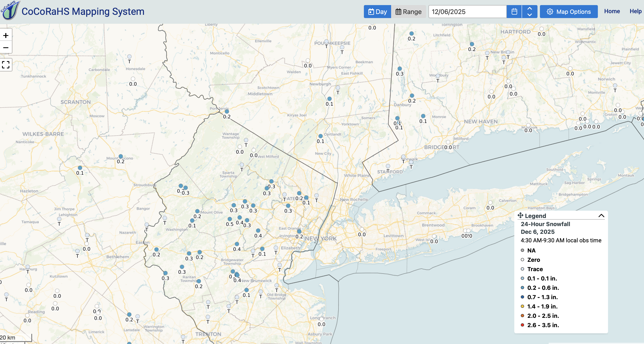Zoom in on the map
Screen dimensions: 644x344
coord(6,36)
